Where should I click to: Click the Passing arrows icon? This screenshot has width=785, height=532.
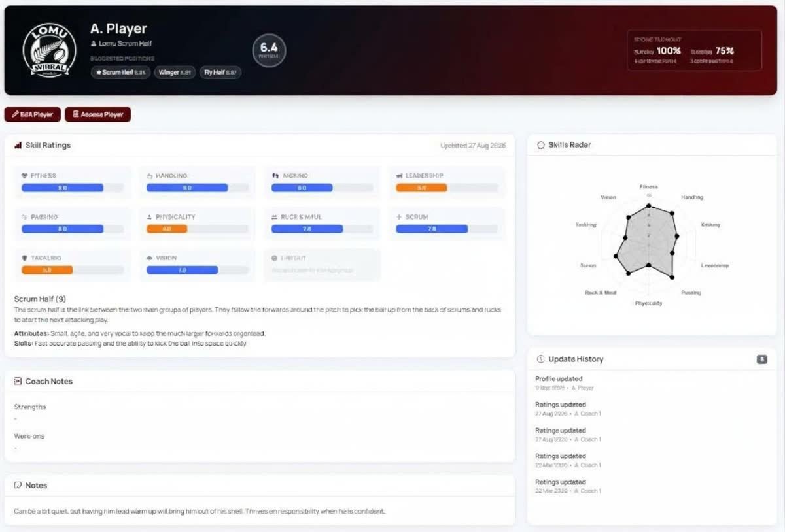coord(25,217)
